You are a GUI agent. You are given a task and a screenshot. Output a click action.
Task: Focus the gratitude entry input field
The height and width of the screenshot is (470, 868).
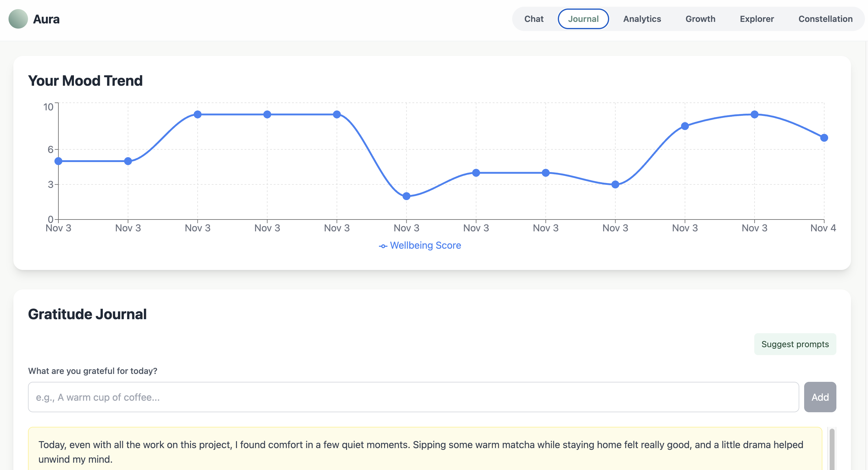[x=413, y=397]
